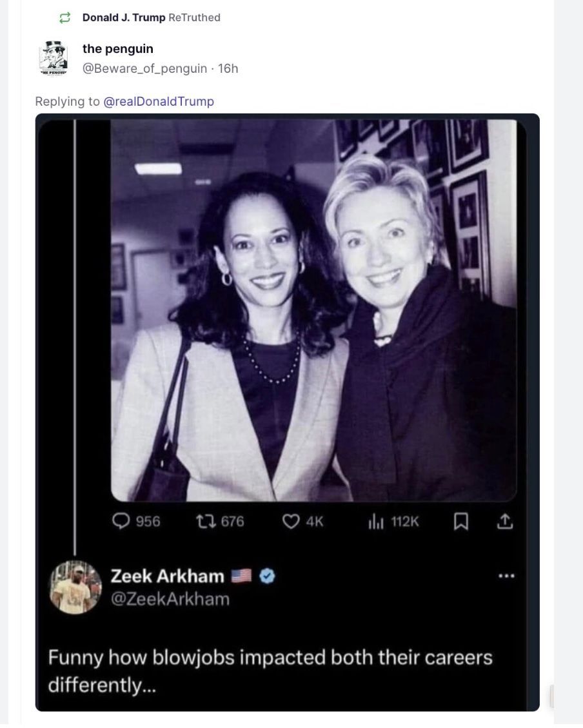The width and height of the screenshot is (583, 728).
Task: Click the heart icon showing 4K
Action: point(291,521)
